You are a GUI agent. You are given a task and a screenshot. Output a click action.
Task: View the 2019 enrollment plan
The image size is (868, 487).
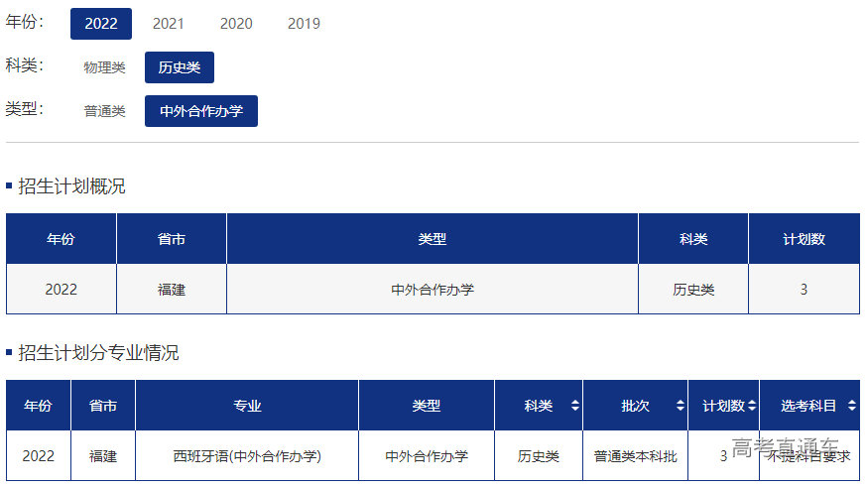tap(304, 24)
